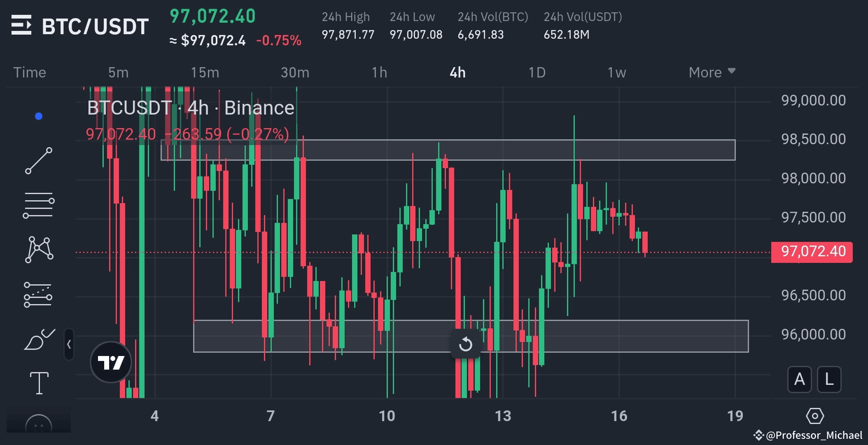Image resolution: width=868 pixels, height=445 pixels.
Task: Click the cursor selection dot tool
Action: pyautogui.click(x=39, y=116)
